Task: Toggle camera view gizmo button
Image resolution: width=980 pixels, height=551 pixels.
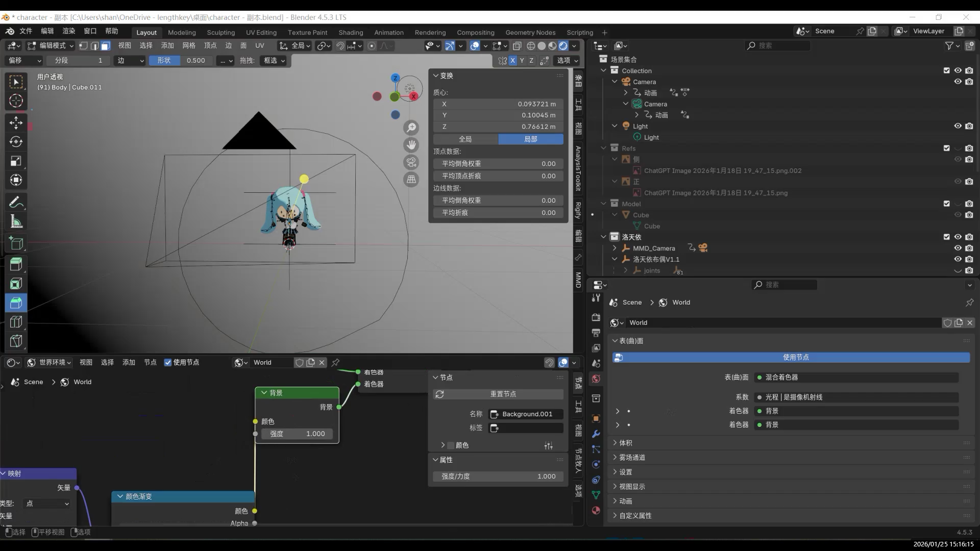Action: click(411, 162)
